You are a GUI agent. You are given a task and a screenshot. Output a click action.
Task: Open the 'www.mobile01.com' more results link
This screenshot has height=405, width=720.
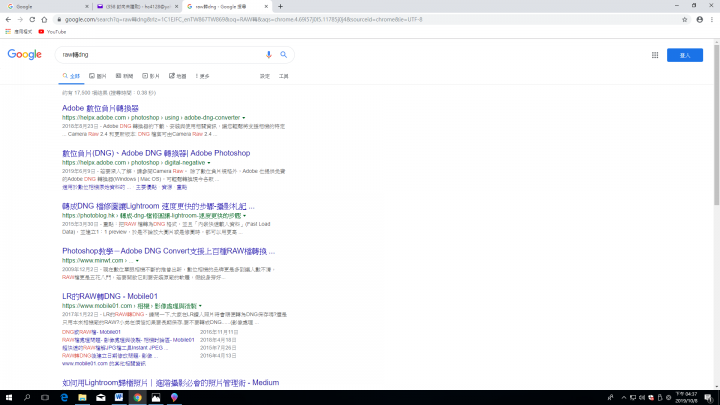[x=104, y=363]
